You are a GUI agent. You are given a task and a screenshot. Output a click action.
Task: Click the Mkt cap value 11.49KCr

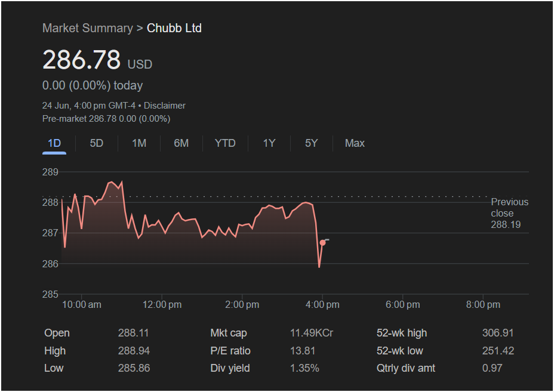click(x=312, y=333)
